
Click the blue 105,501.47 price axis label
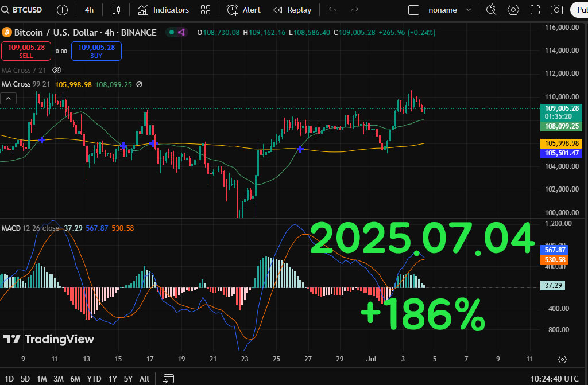[x=562, y=153]
